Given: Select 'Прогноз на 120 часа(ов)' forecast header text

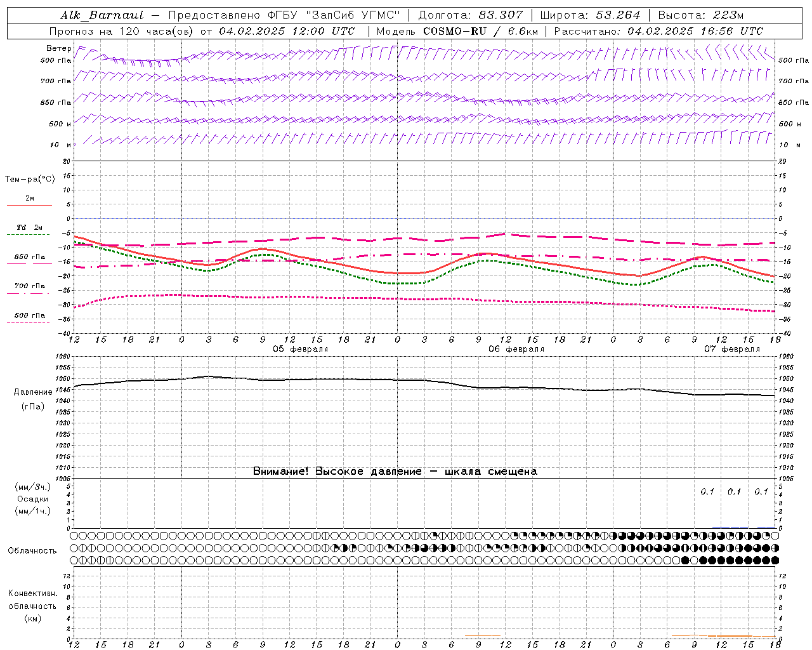Looking at the screenshot, I should point(122,31).
